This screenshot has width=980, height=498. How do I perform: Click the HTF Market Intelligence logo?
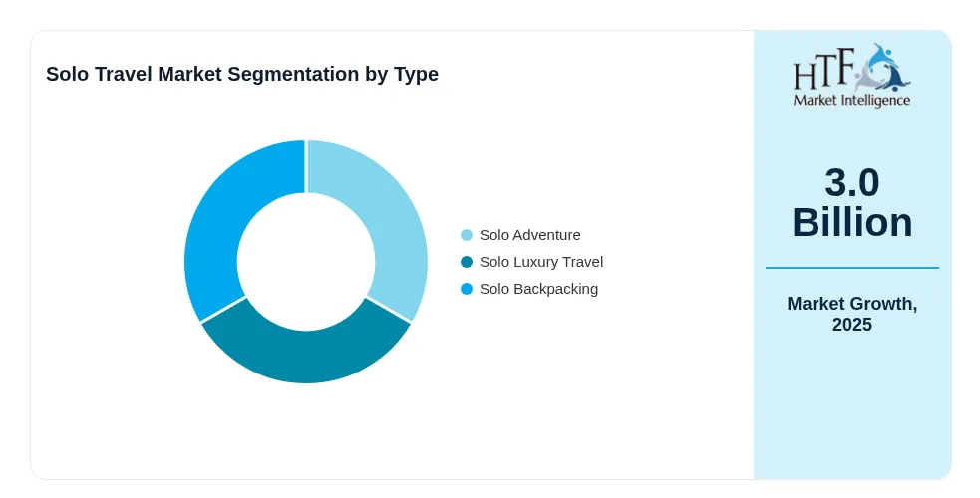click(851, 75)
